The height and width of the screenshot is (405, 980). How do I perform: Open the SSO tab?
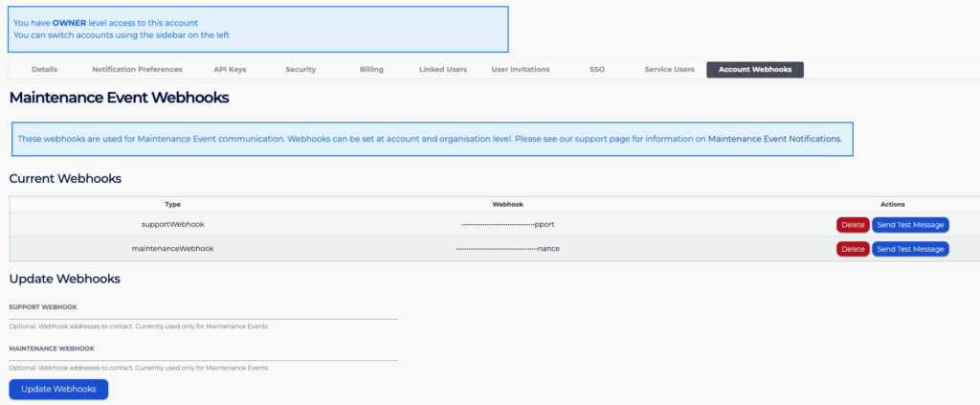coord(597,70)
